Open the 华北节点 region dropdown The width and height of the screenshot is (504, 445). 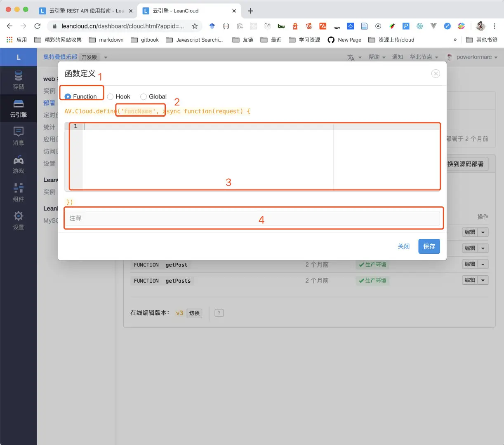(x=424, y=57)
